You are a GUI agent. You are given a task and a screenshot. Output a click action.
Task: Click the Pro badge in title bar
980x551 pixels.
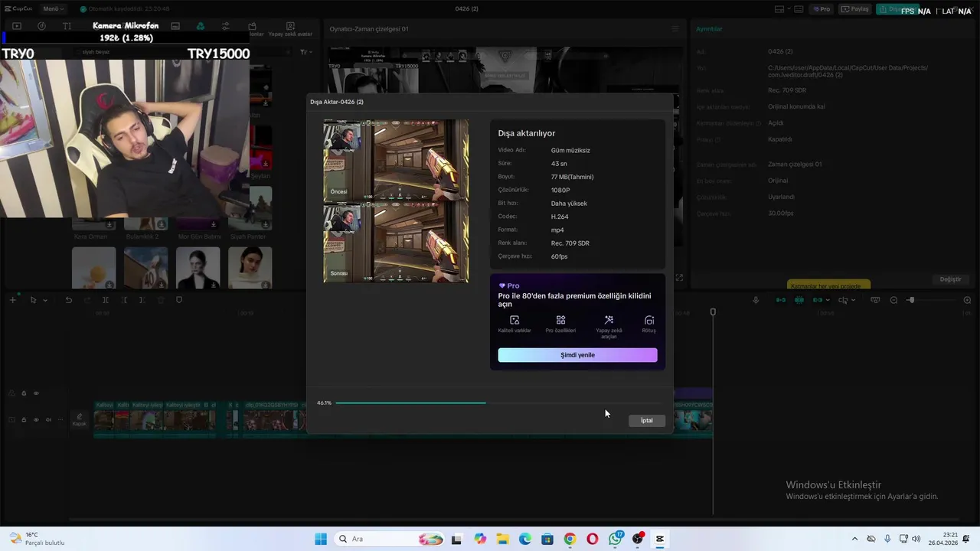822,9
